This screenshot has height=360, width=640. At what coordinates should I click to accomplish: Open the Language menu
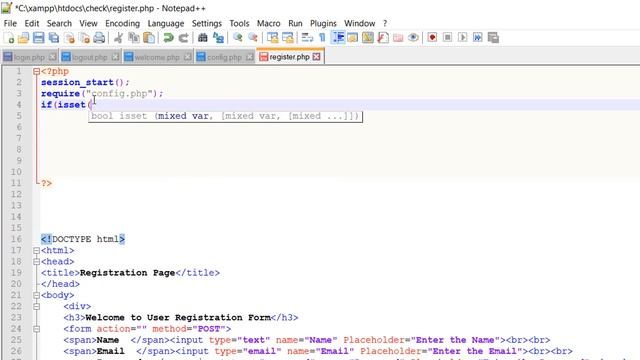166,23
